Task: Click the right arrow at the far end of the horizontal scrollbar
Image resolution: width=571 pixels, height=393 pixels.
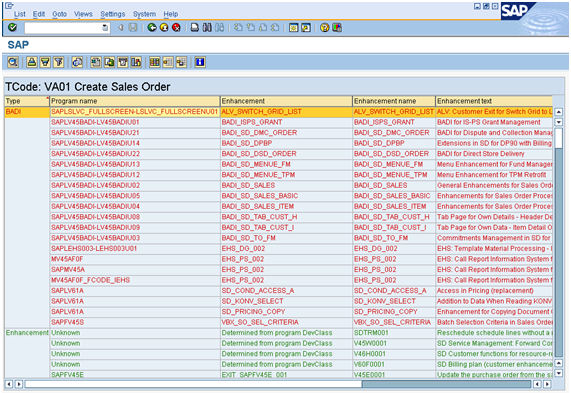Action: (547, 384)
